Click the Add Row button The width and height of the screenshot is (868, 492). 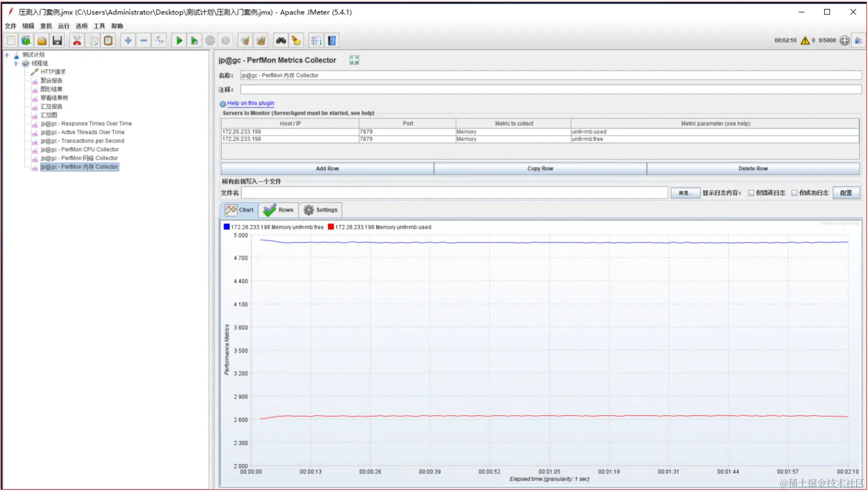327,169
